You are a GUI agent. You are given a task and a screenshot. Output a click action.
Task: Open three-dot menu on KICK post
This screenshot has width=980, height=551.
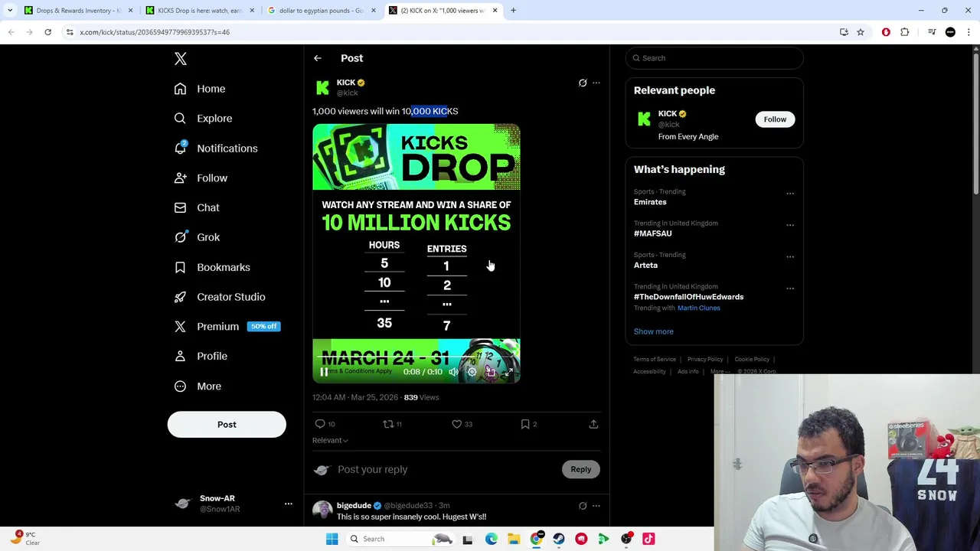coord(596,83)
